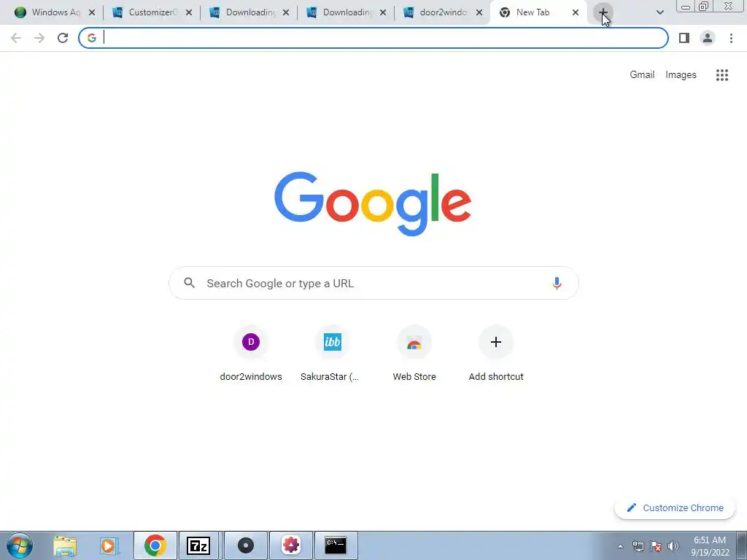Open the Chrome profile avatar
The width and height of the screenshot is (747, 560).
click(x=708, y=38)
